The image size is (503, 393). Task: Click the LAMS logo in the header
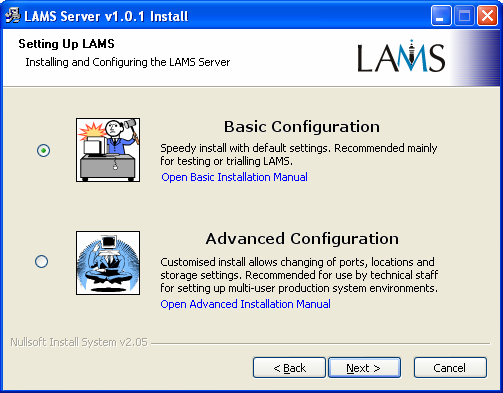[x=401, y=56]
